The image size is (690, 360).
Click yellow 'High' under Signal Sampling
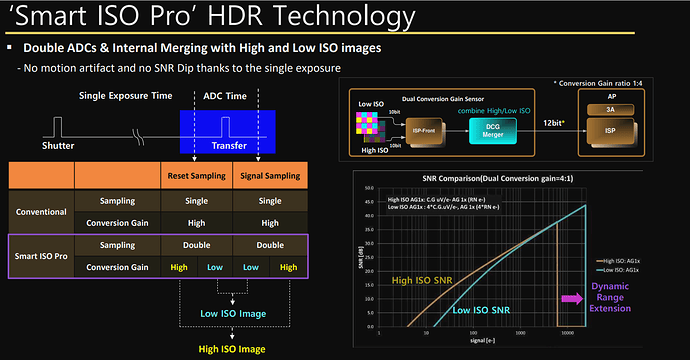tap(288, 267)
